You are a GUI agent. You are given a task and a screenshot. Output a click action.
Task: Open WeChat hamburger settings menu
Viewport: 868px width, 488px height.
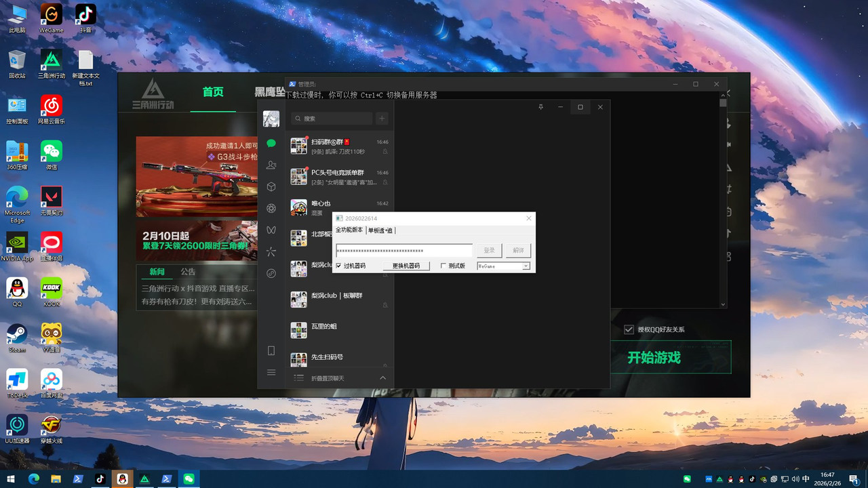tap(271, 373)
